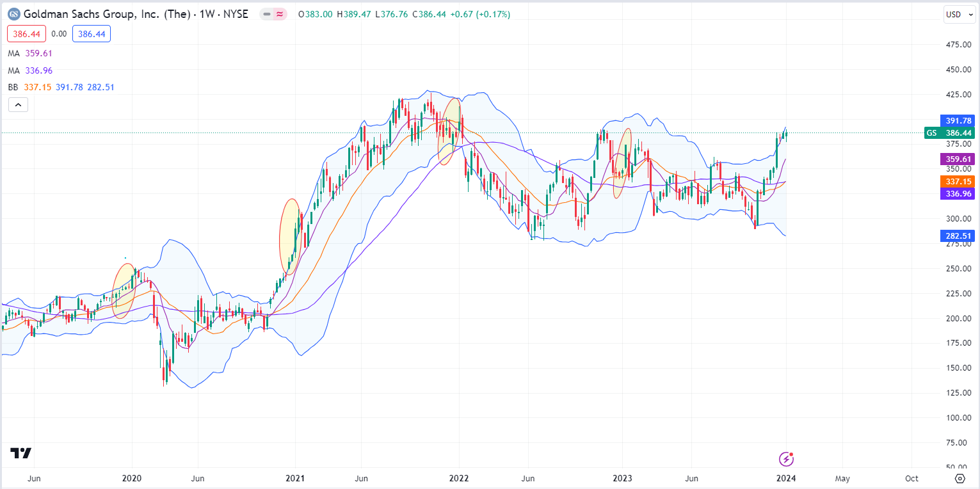The width and height of the screenshot is (980, 489).
Task: Click the 0.00 spread value
Action: click(59, 34)
